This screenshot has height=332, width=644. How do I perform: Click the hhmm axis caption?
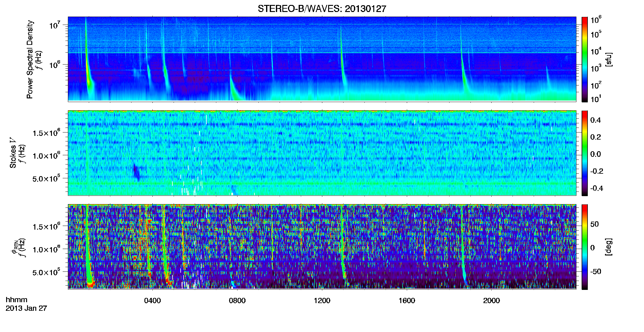(17, 300)
